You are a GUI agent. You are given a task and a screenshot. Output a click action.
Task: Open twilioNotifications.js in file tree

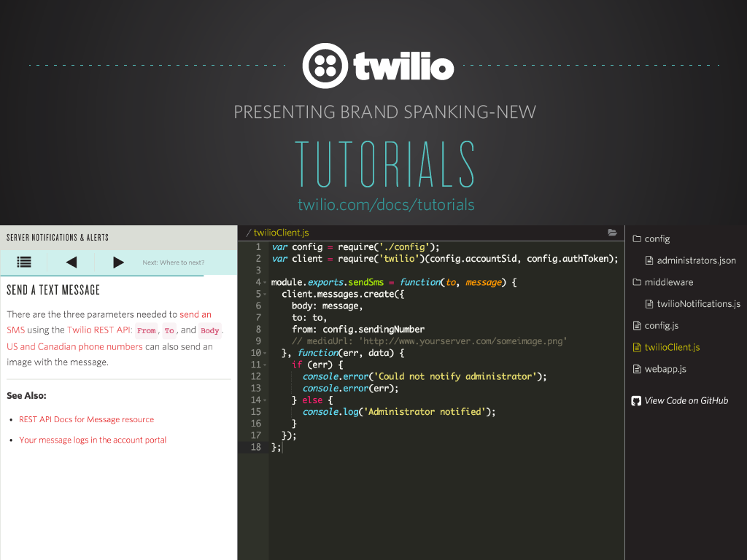pyautogui.click(x=693, y=304)
